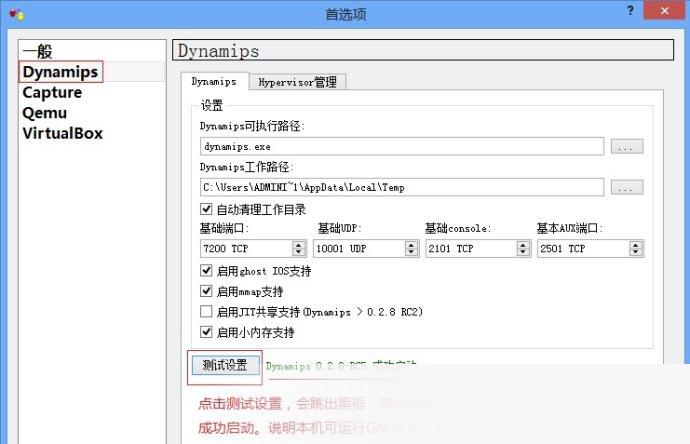Increase the base UDP 10001 value
The image size is (690, 444).
pos(411,245)
